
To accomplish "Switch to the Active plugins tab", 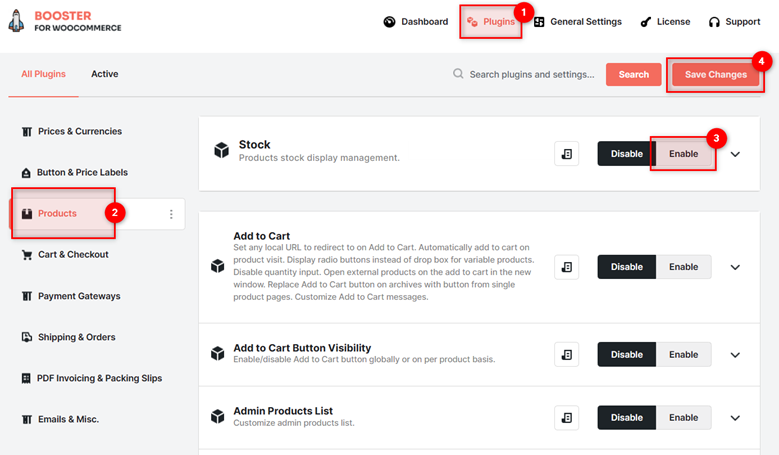I will [104, 74].
